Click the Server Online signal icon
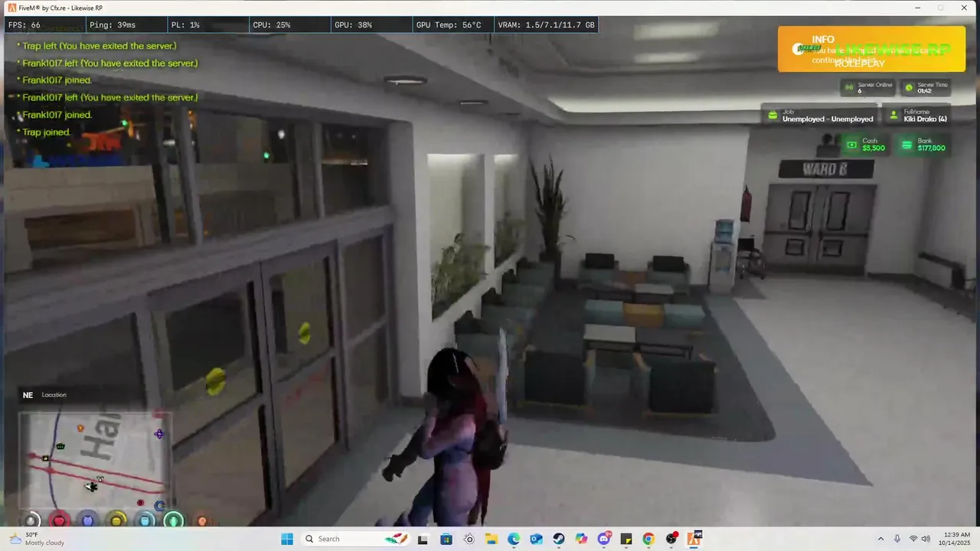 pos(849,88)
